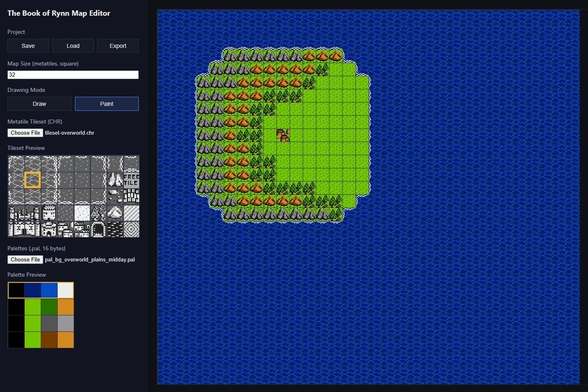Select the brown palette swatch
The width and height of the screenshot is (588, 392).
tap(49, 340)
